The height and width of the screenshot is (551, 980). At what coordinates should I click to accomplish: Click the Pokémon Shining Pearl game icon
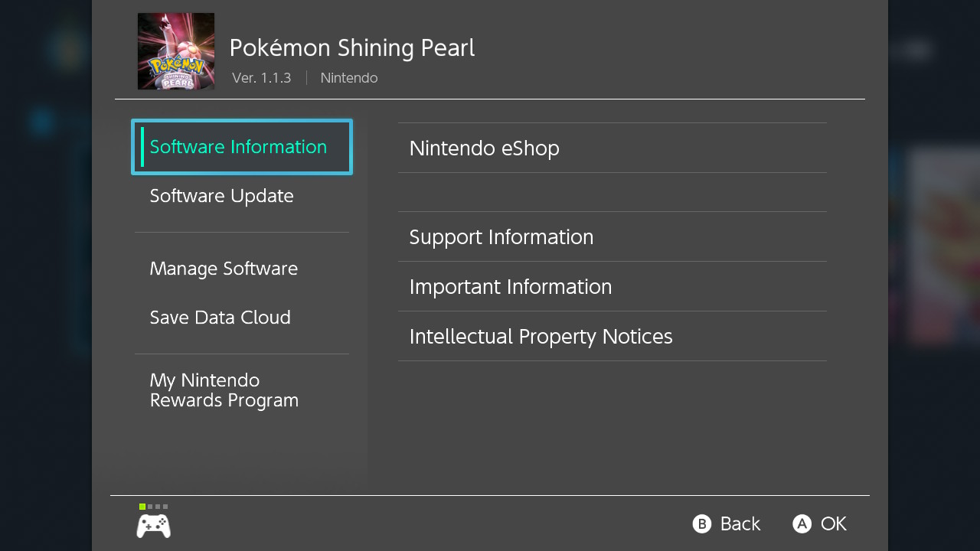176,51
